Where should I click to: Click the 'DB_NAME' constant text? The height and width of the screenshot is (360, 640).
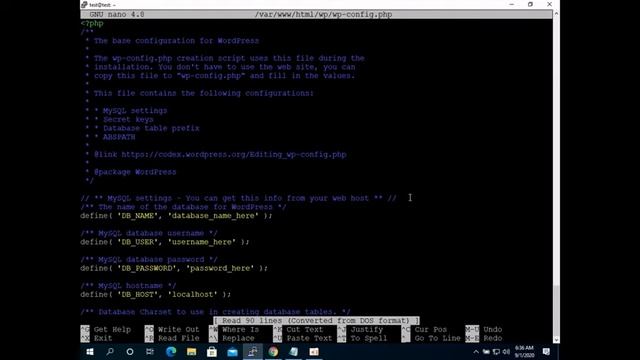click(138, 216)
